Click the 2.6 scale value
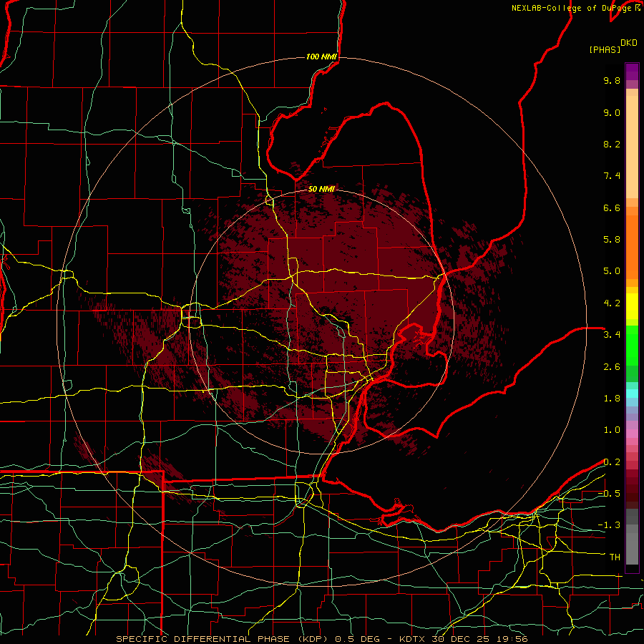 point(612,367)
